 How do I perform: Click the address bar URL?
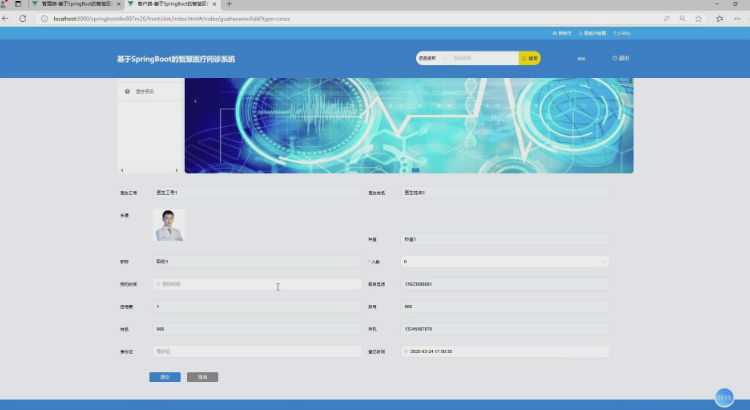(172, 19)
